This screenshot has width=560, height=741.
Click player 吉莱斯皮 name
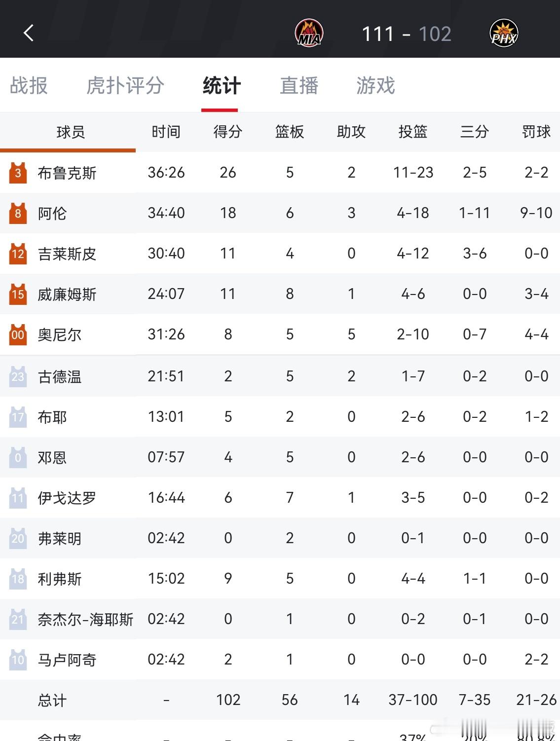pos(68,254)
